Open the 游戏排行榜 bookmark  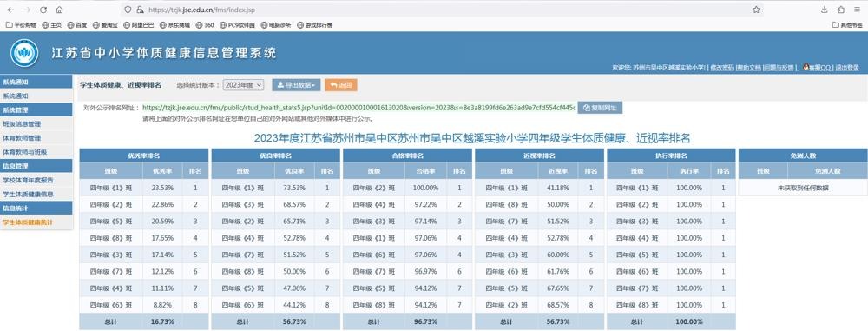[x=315, y=25]
